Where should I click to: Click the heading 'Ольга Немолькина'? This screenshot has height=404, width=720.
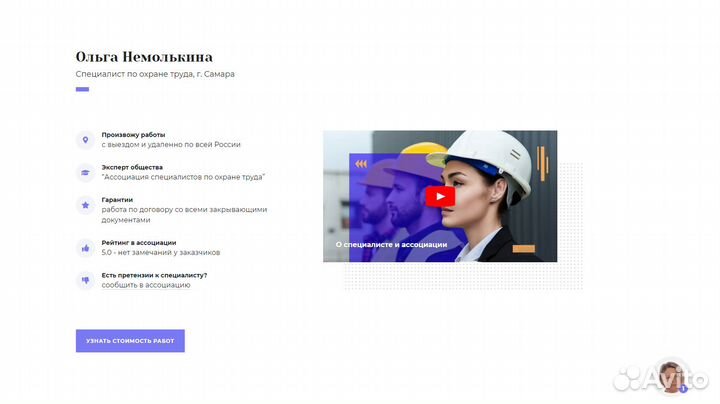point(144,57)
